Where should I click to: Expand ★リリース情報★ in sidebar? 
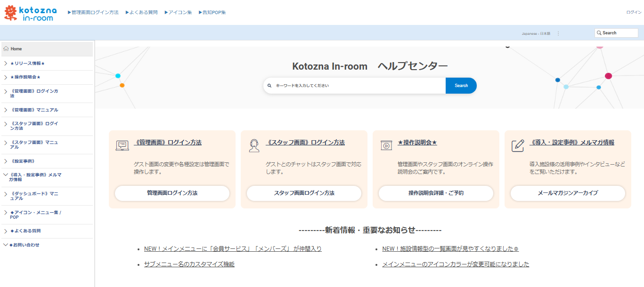tap(5, 63)
